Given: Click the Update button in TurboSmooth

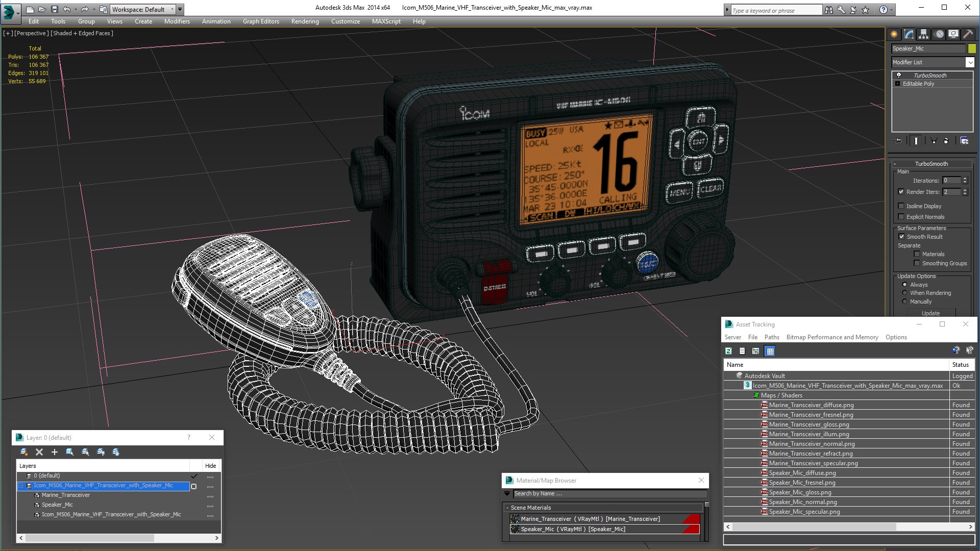Looking at the screenshot, I should pos(930,313).
